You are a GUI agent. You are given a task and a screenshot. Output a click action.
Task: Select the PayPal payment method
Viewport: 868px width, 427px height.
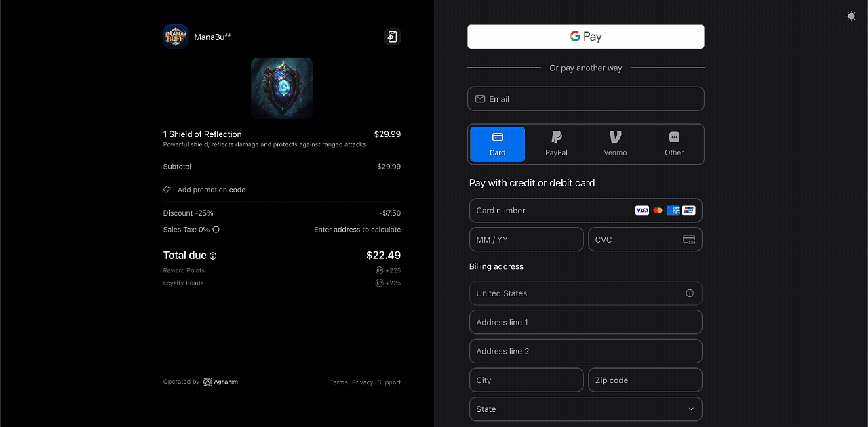point(556,144)
